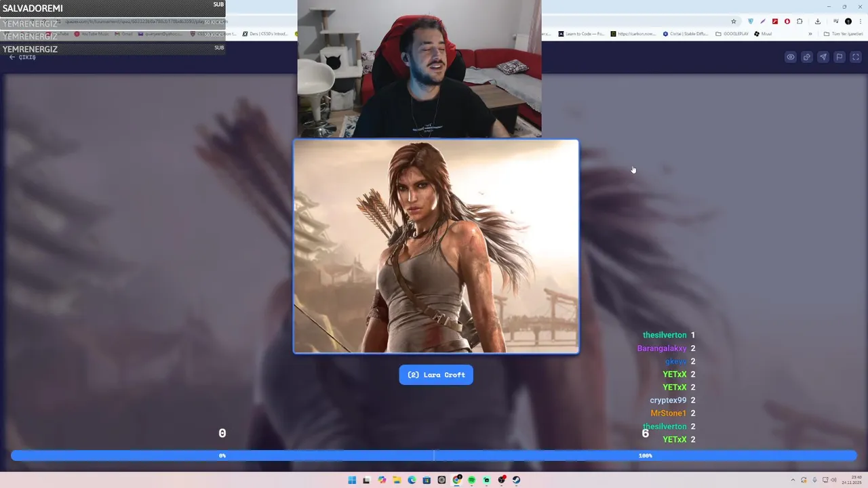Open the shield extension icon
The height and width of the screenshot is (488, 868).
(751, 22)
